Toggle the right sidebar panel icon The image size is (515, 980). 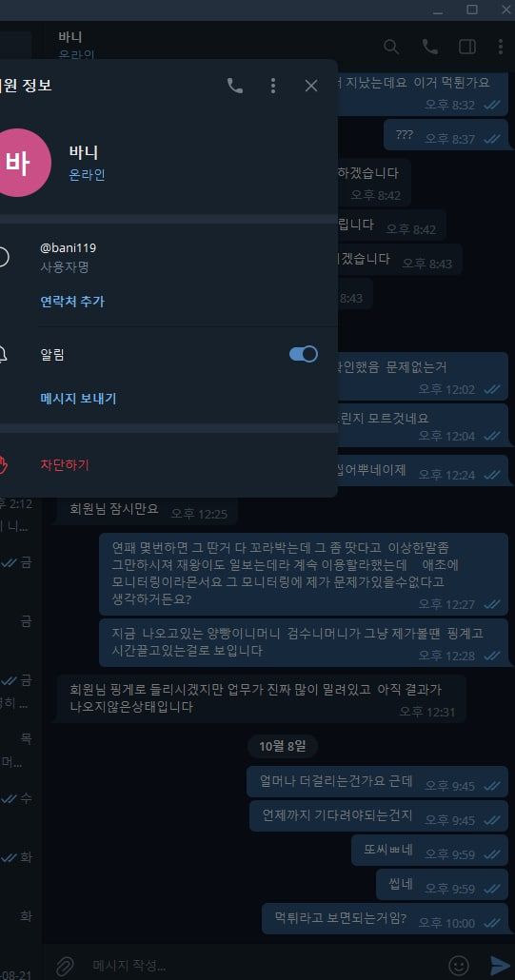pos(466,47)
